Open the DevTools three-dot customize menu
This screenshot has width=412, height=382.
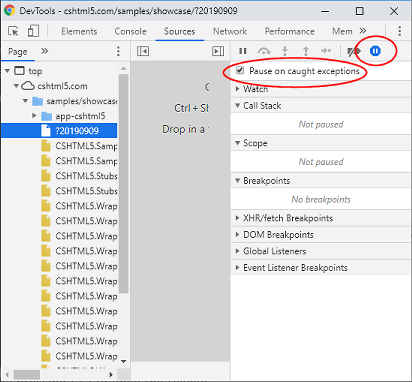click(x=399, y=31)
